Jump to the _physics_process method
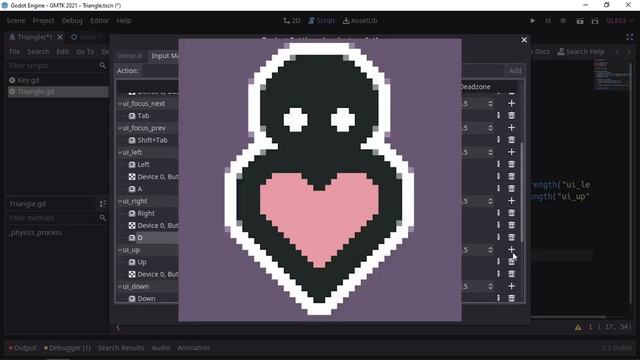The width and height of the screenshot is (640, 360). coord(36,233)
